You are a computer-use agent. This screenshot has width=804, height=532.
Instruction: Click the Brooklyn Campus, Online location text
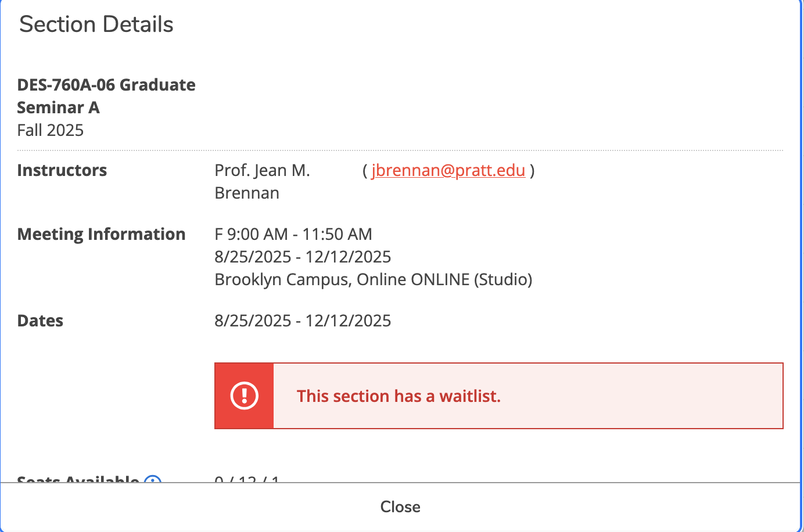[x=373, y=279]
